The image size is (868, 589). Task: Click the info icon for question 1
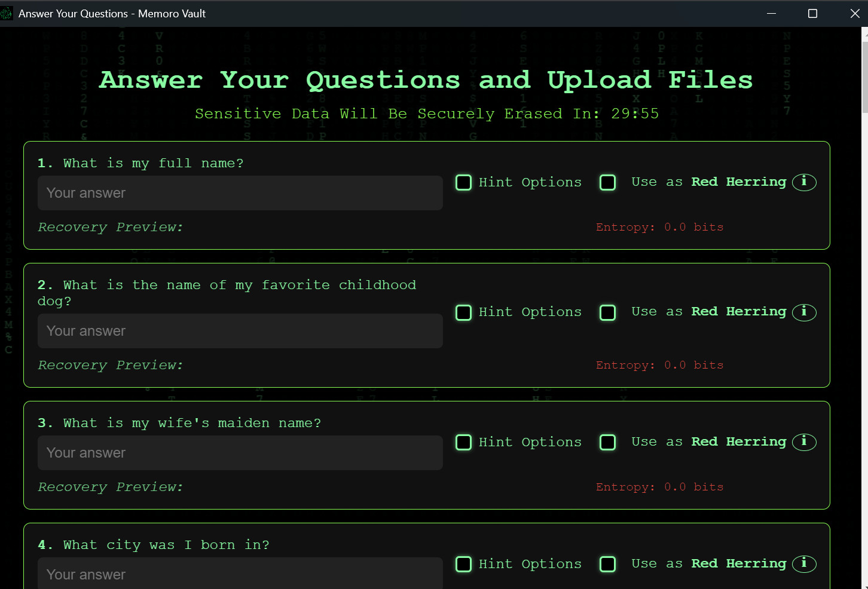point(804,182)
